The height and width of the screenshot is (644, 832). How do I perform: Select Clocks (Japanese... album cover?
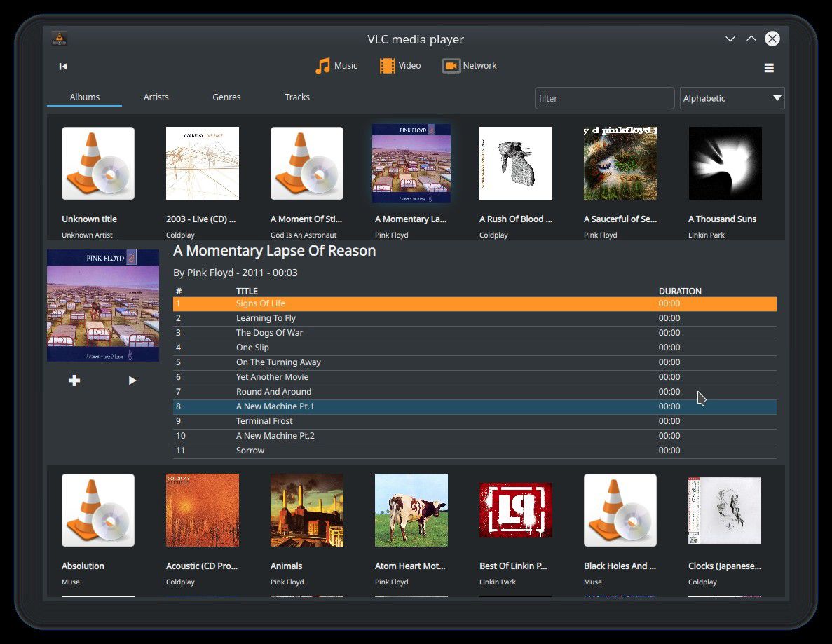click(x=725, y=510)
